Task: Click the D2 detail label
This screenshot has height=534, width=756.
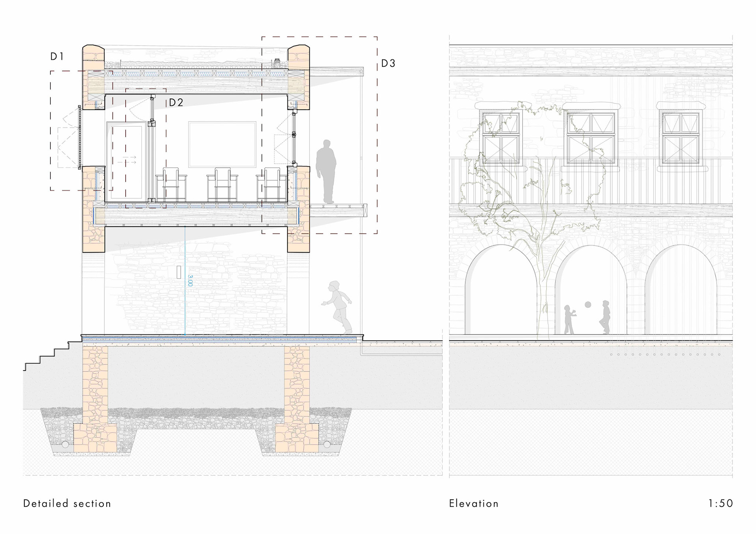Action: click(176, 103)
